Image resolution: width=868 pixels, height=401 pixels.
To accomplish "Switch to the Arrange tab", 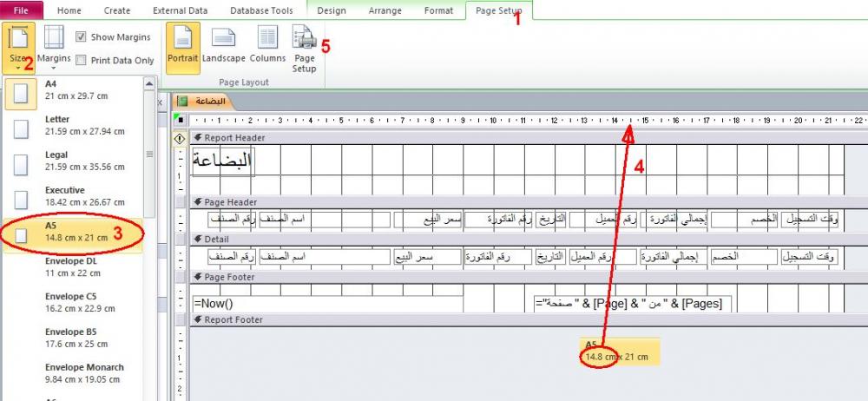I will coord(385,10).
